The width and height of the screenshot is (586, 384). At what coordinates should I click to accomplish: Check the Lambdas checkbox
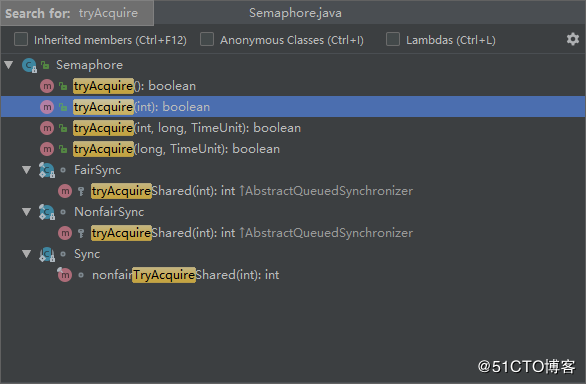393,39
